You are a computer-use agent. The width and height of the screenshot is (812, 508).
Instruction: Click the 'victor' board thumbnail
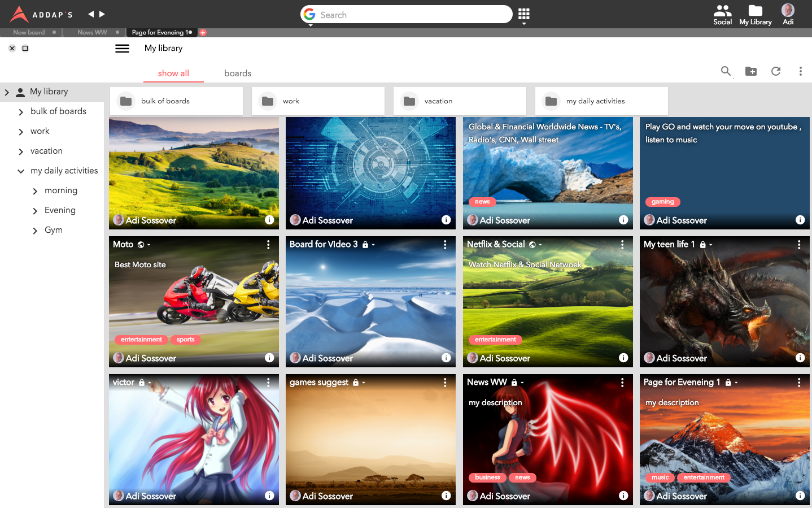coord(194,440)
